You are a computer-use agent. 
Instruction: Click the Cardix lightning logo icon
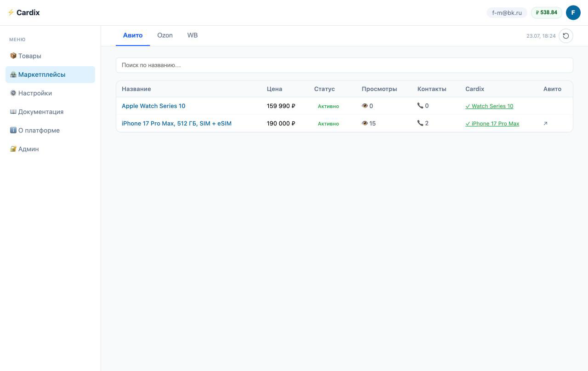point(11,12)
